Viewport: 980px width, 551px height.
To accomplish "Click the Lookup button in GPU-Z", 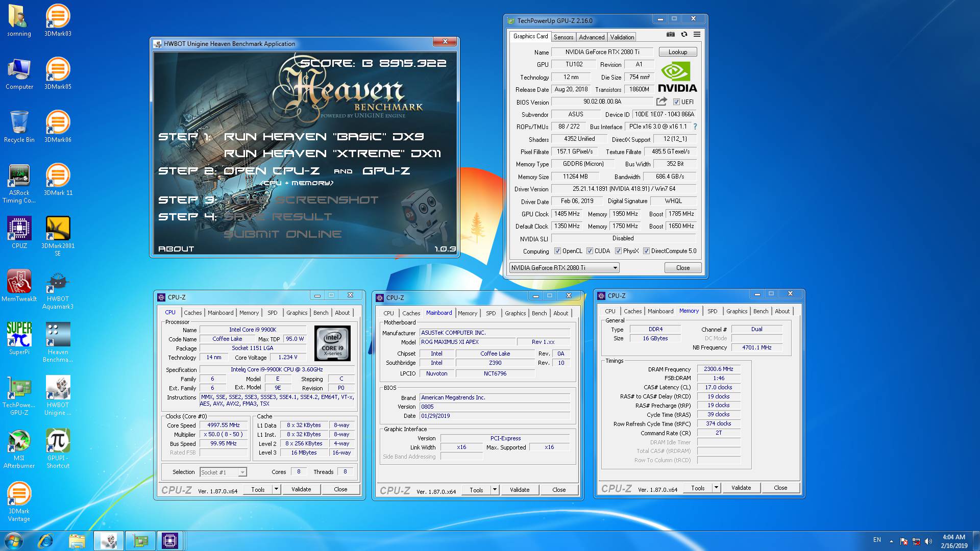I will point(678,52).
